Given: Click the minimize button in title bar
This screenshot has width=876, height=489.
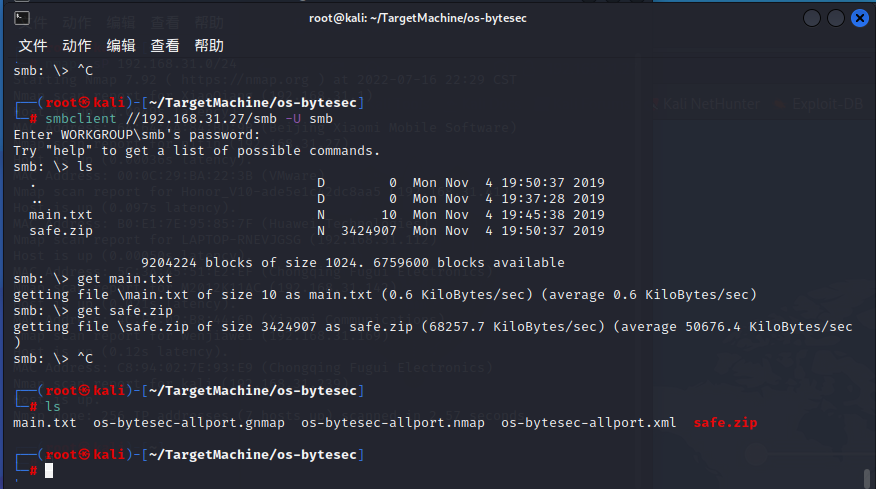Looking at the screenshot, I should point(812,18).
